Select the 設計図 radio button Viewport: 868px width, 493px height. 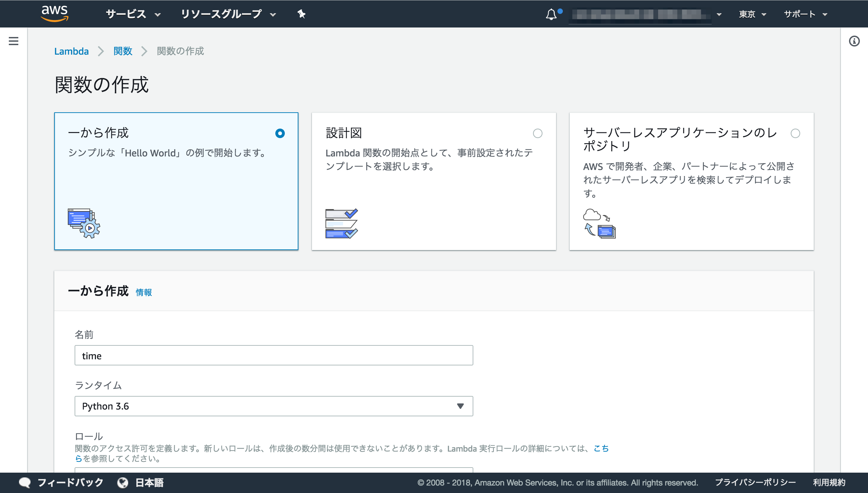(x=537, y=133)
